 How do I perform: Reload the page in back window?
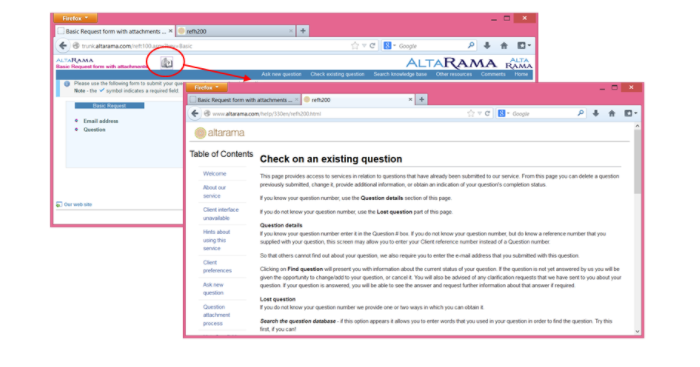(x=372, y=46)
